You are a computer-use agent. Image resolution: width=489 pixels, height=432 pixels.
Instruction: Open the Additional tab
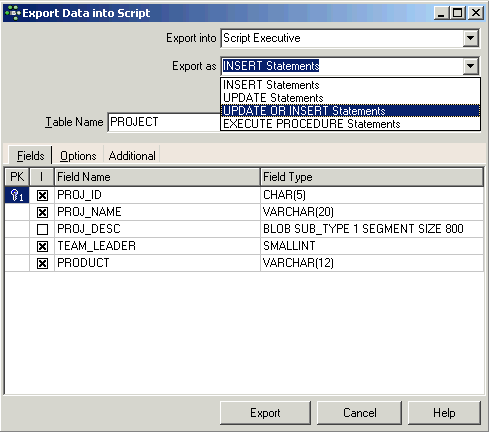[x=132, y=156]
